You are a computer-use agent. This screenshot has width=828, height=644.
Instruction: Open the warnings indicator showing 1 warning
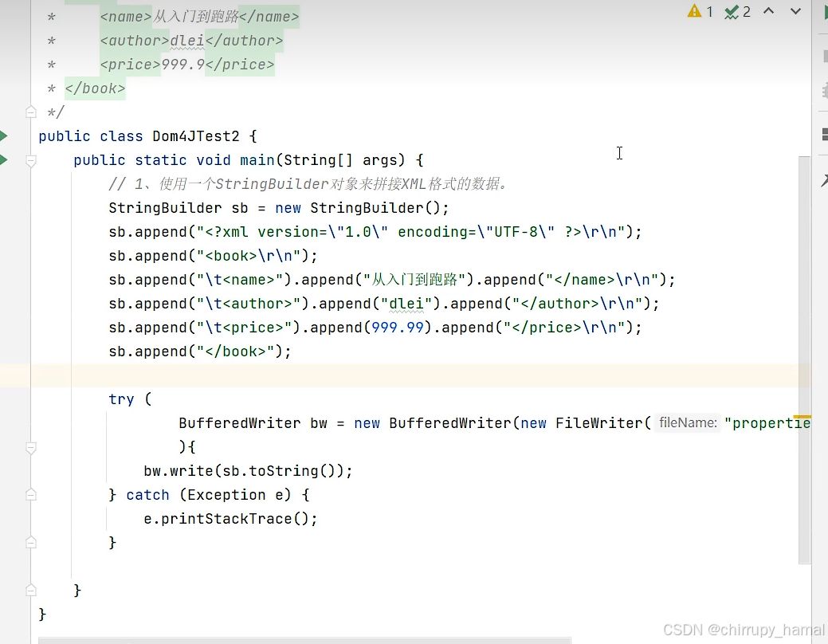coord(700,11)
